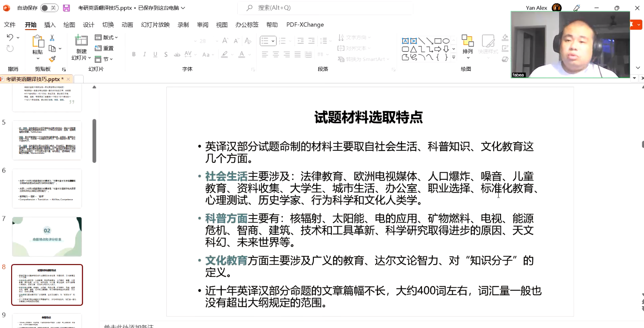Select slide 7 thumbnail in panel

[x=47, y=237]
